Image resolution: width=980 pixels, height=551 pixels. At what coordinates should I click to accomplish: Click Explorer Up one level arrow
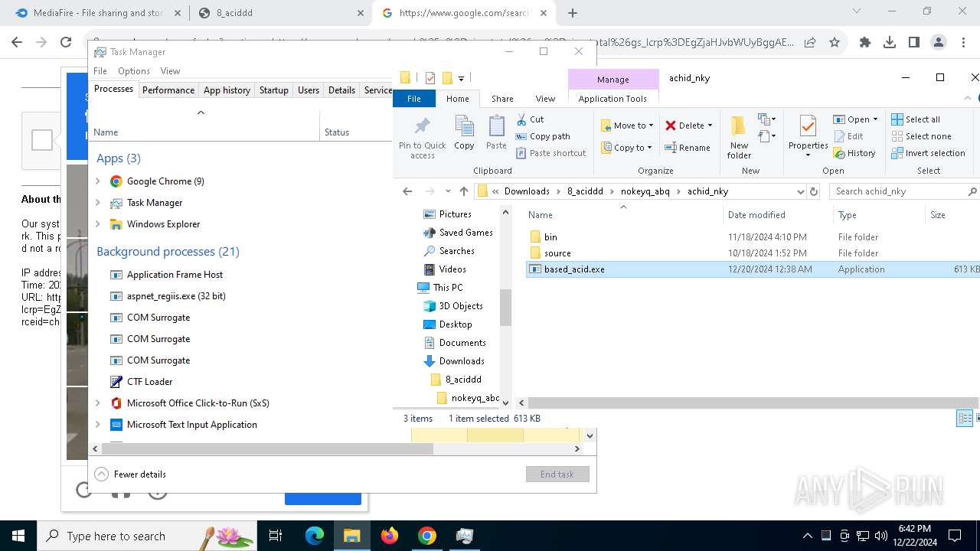[x=464, y=191]
